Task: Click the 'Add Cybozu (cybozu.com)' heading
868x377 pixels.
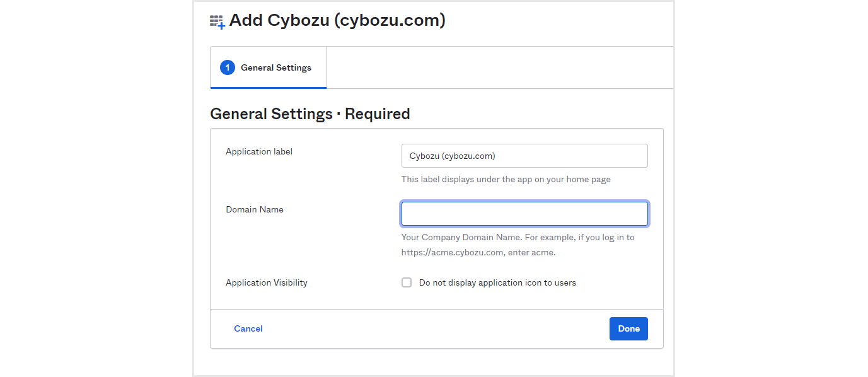Action: coord(337,20)
